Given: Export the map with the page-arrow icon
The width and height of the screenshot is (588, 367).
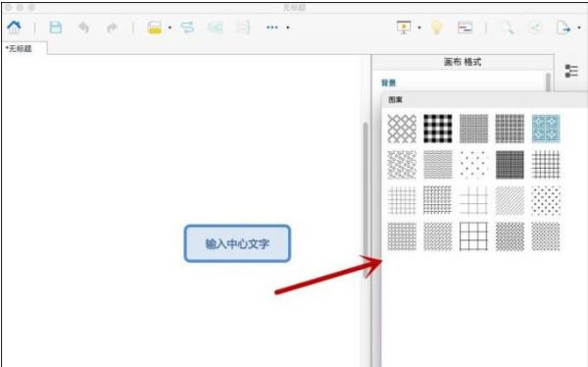Looking at the screenshot, I should [x=563, y=27].
